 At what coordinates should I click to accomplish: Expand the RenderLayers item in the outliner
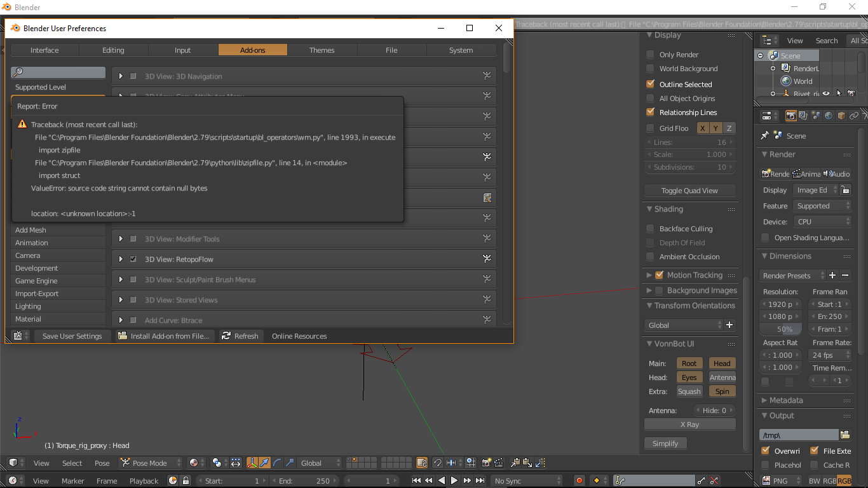click(x=773, y=68)
